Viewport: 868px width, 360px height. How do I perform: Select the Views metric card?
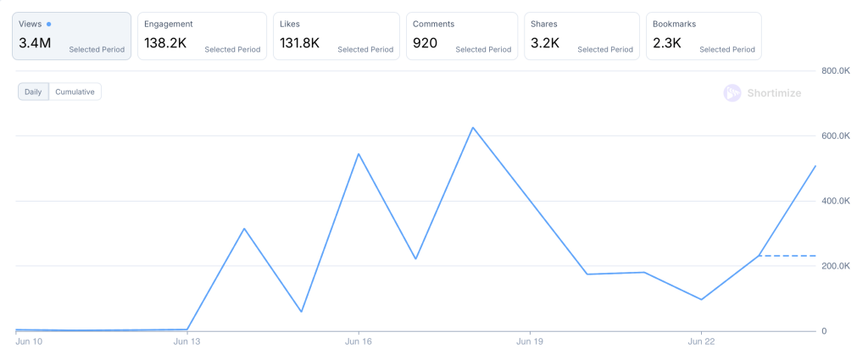(71, 36)
